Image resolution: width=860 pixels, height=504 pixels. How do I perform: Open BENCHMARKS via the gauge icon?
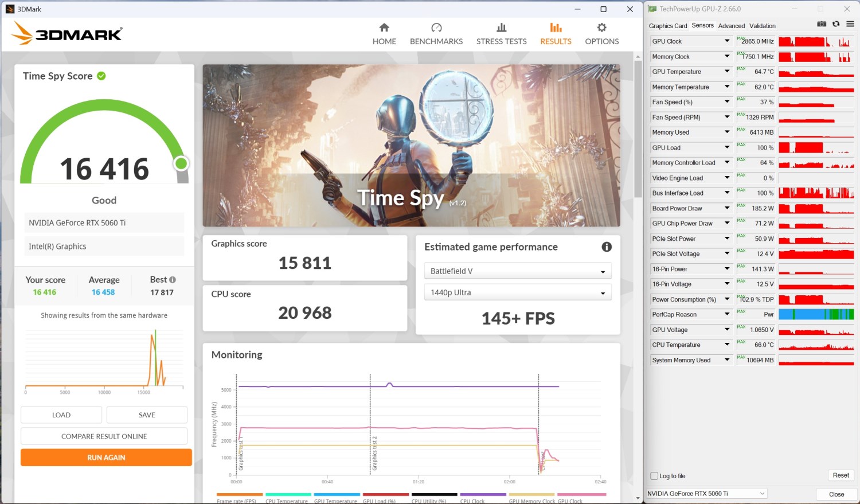436,28
